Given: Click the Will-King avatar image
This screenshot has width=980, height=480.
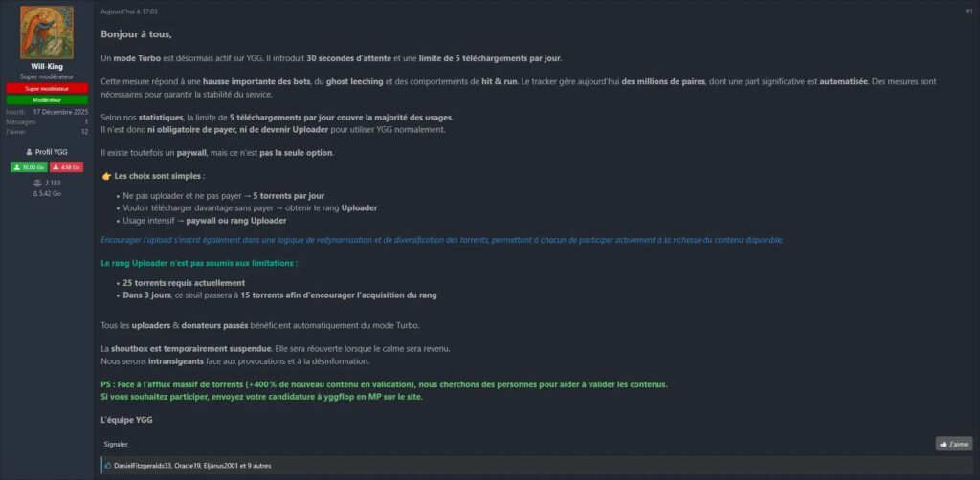Looking at the screenshot, I should pos(46,32).
